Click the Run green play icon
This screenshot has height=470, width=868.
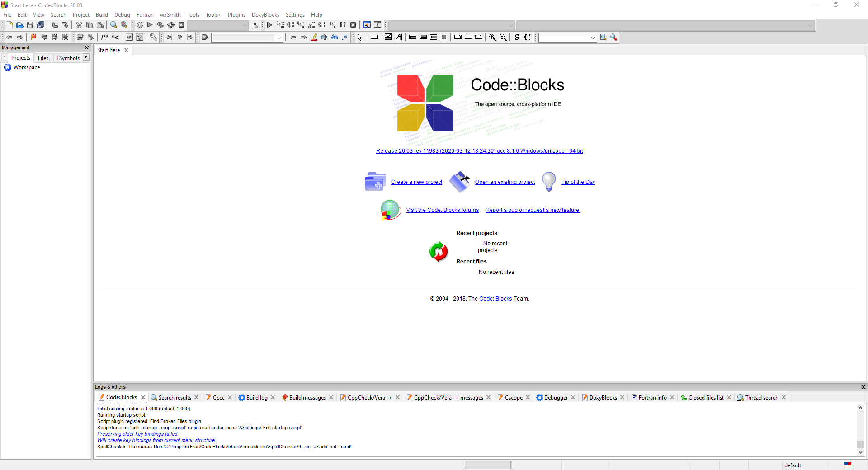[150, 25]
